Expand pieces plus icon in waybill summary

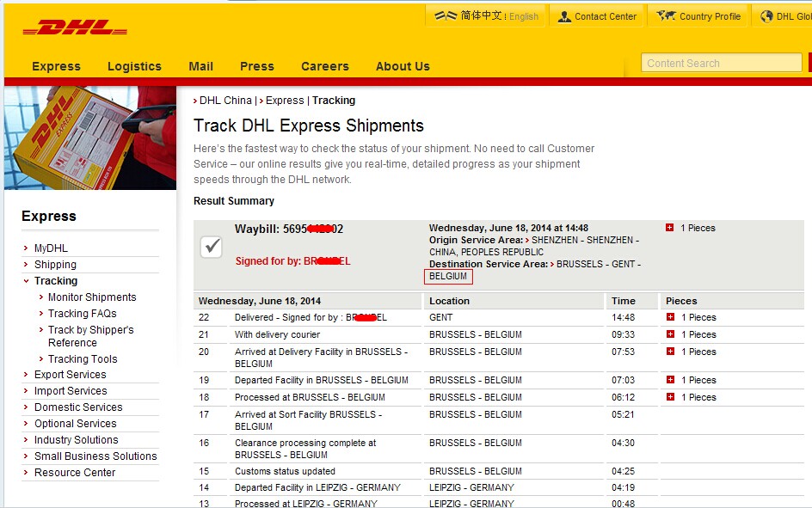point(669,228)
